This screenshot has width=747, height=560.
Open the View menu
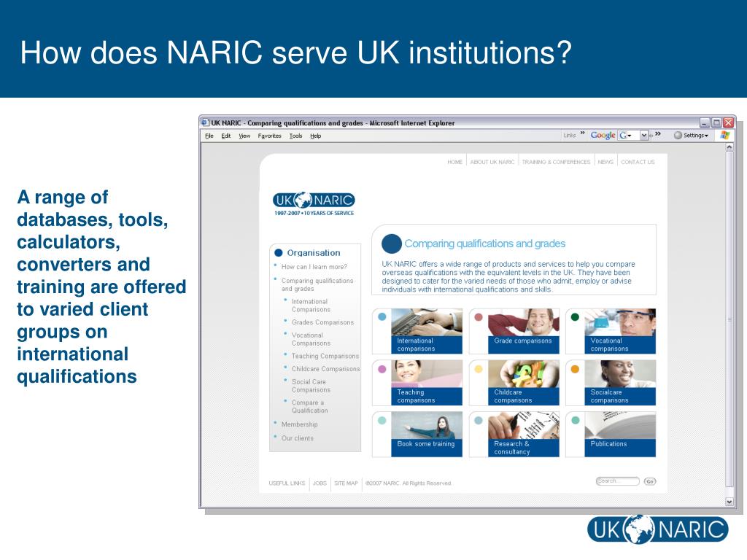tap(244, 136)
